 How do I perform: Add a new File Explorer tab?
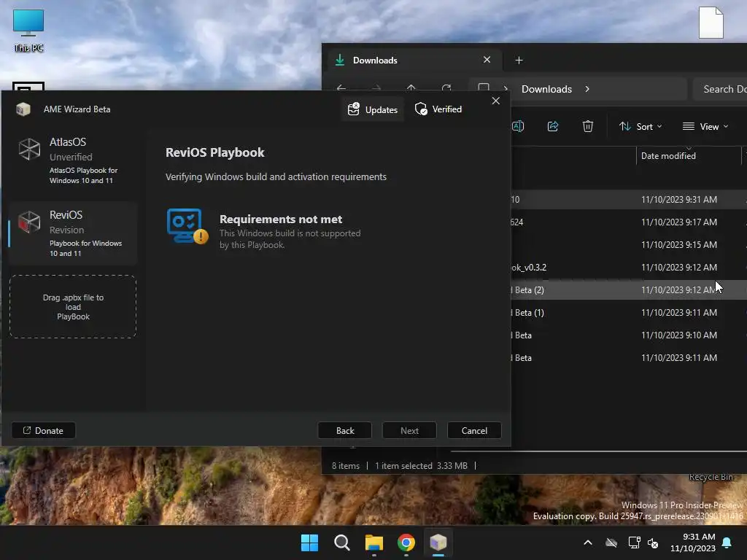tap(519, 61)
